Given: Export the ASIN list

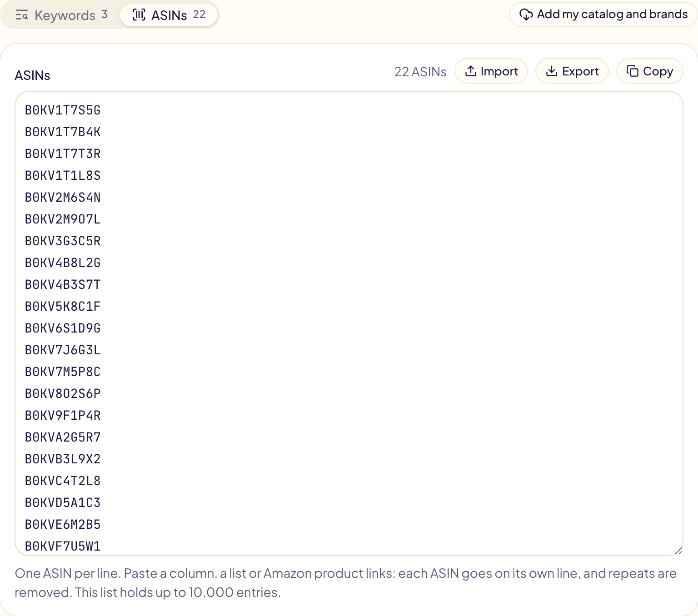Looking at the screenshot, I should tap(572, 71).
